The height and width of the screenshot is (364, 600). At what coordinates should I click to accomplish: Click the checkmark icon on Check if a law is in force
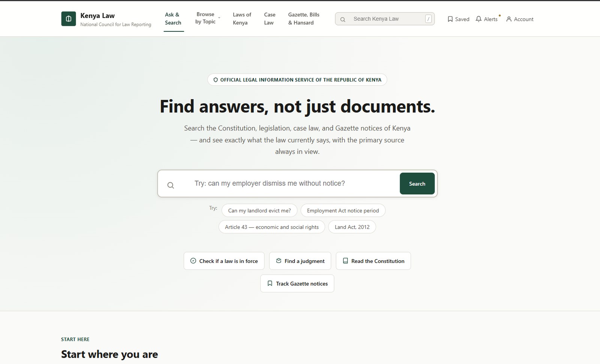coord(193,261)
